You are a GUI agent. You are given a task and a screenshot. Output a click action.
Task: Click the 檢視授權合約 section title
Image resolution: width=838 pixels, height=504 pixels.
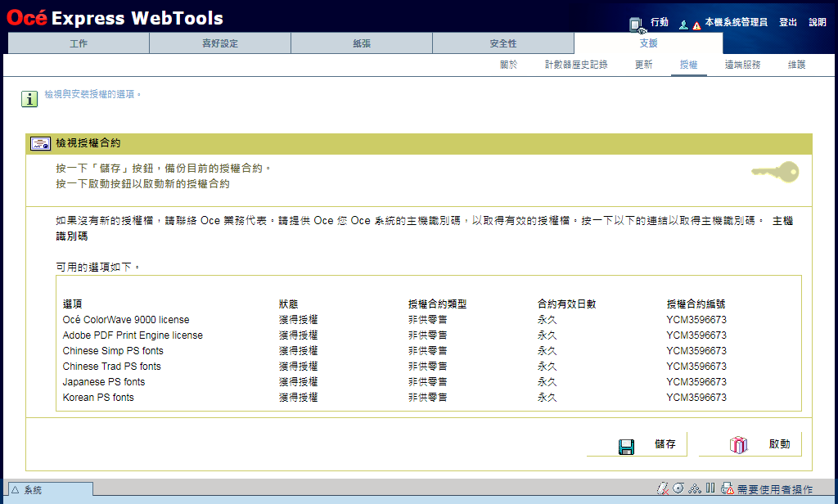pos(88,143)
